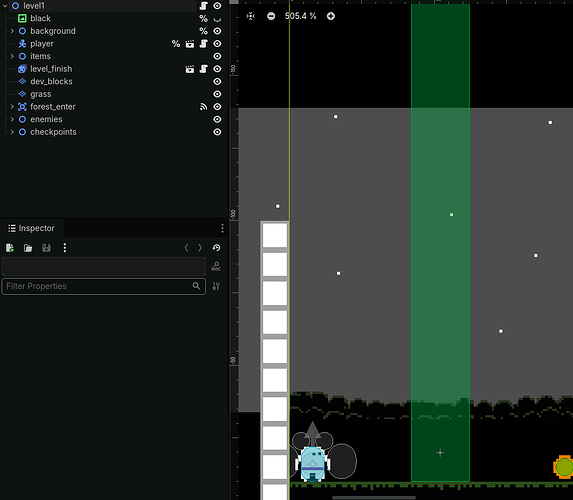Expand the forest_enter node
This screenshot has height=500, width=573.
pos(12,107)
